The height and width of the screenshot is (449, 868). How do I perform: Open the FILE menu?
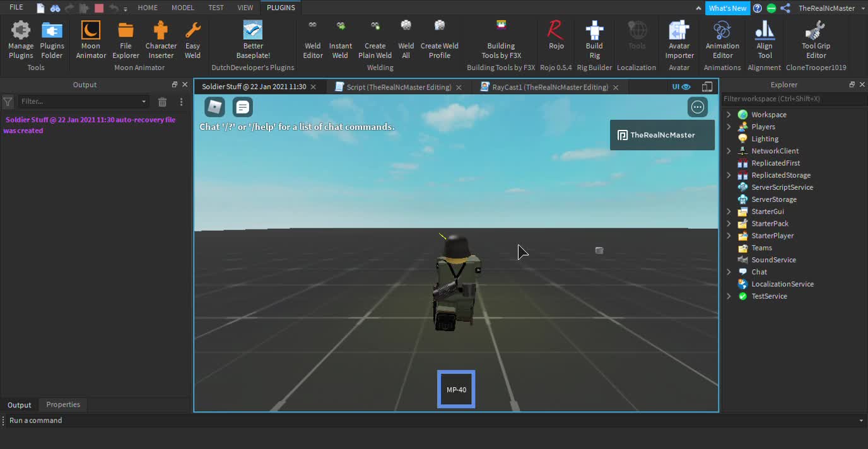point(16,8)
